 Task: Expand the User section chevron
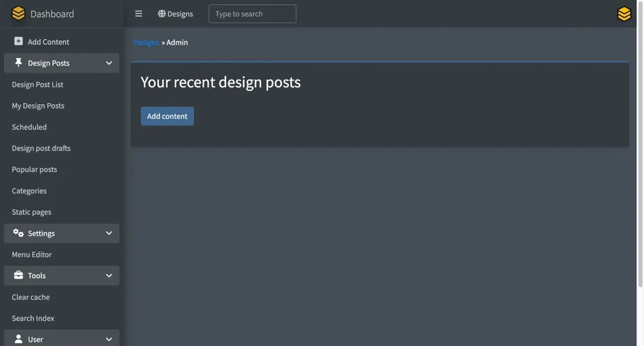(x=109, y=339)
